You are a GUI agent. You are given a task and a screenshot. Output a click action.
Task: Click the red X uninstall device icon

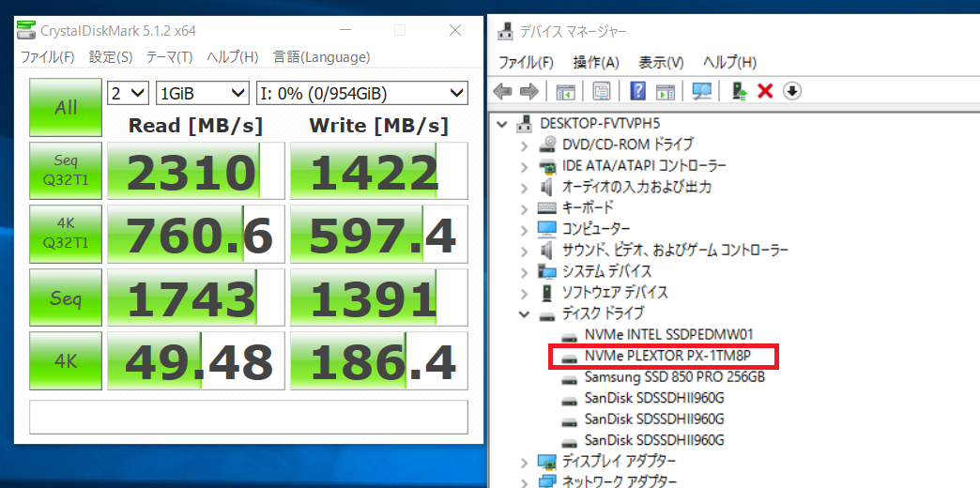[765, 92]
